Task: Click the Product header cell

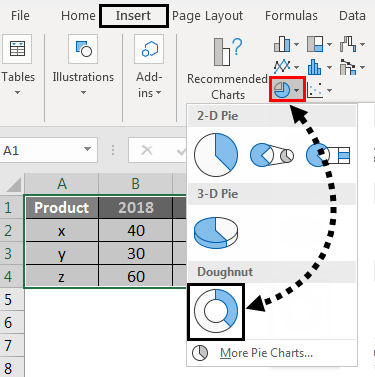Action: coord(62,208)
